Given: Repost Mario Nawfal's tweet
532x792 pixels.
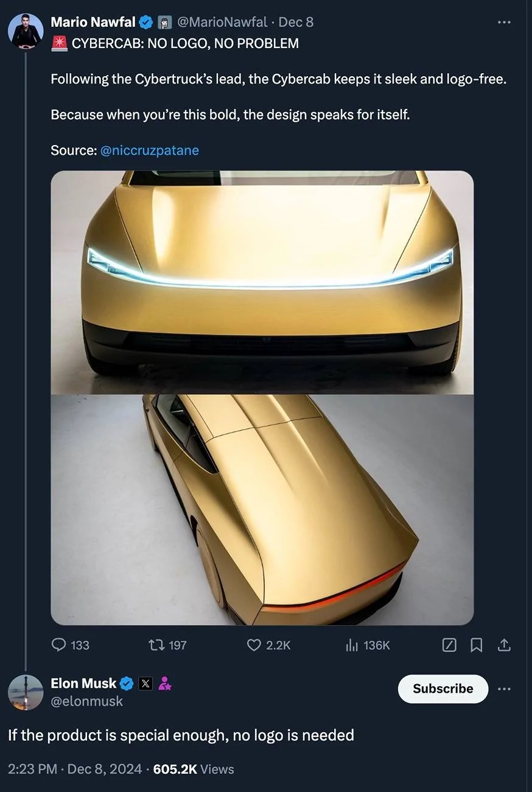Looking at the screenshot, I should coord(155,645).
